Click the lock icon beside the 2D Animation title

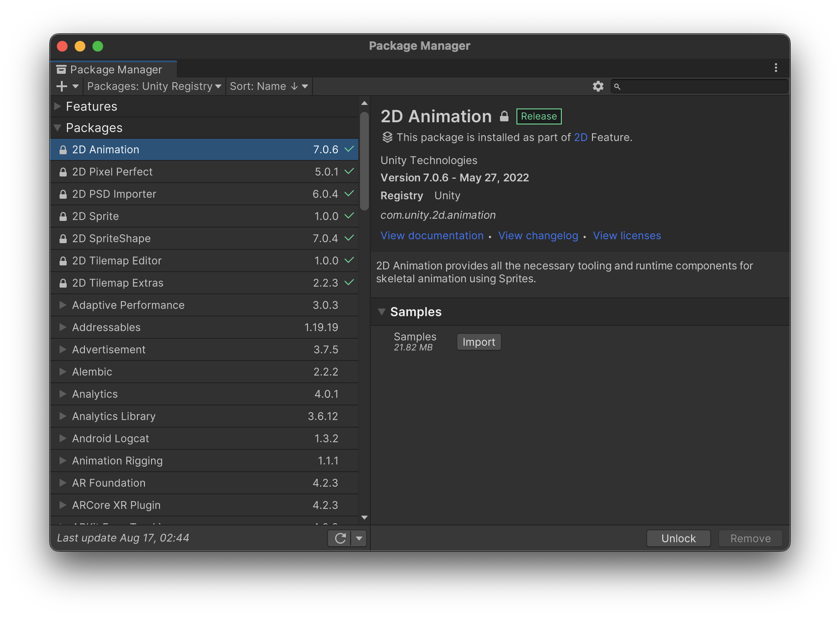click(504, 116)
